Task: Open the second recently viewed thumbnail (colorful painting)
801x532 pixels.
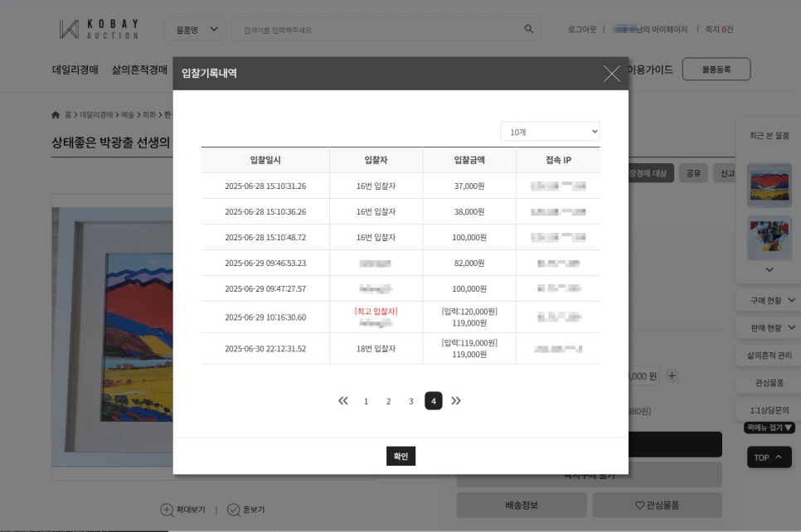Action: point(769,238)
